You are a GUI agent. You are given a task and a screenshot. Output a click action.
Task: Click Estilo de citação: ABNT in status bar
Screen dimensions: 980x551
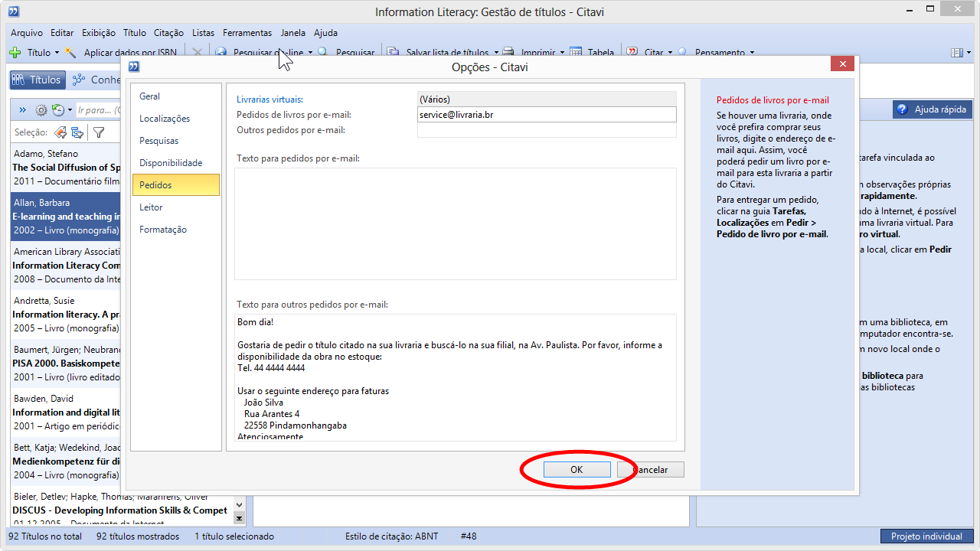[391, 536]
